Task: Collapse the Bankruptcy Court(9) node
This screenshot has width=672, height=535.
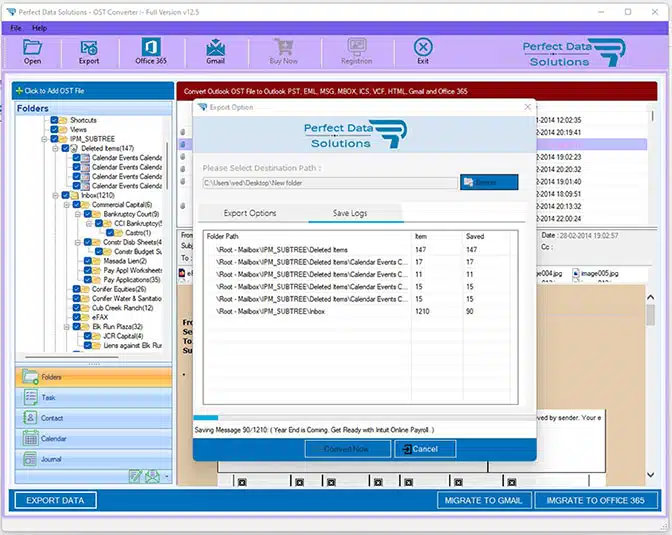Action: click(x=78, y=214)
